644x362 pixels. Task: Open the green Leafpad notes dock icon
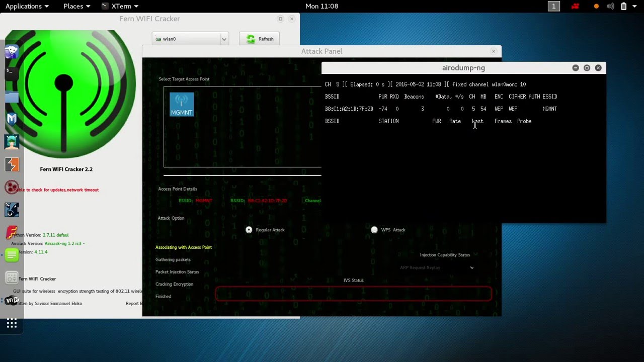point(12,255)
